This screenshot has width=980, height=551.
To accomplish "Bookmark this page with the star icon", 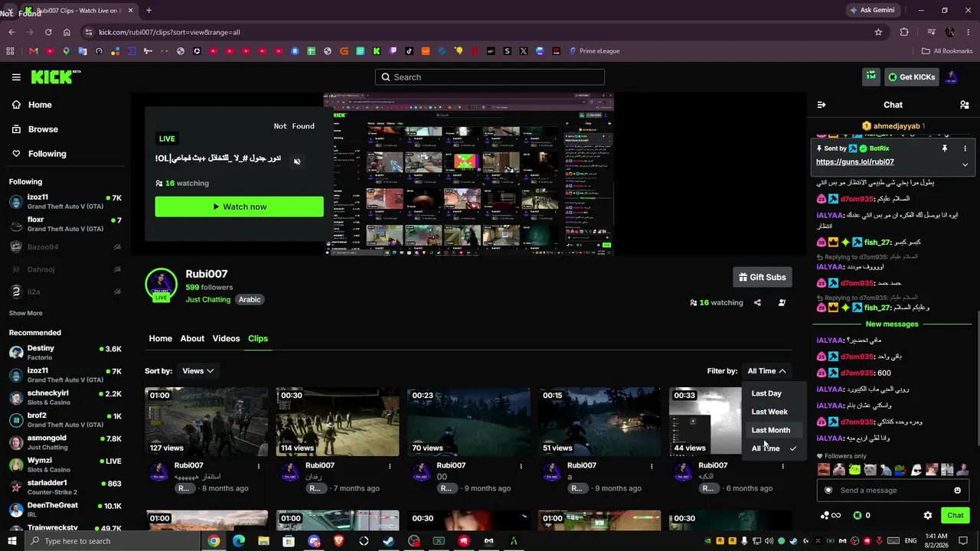I will (878, 32).
